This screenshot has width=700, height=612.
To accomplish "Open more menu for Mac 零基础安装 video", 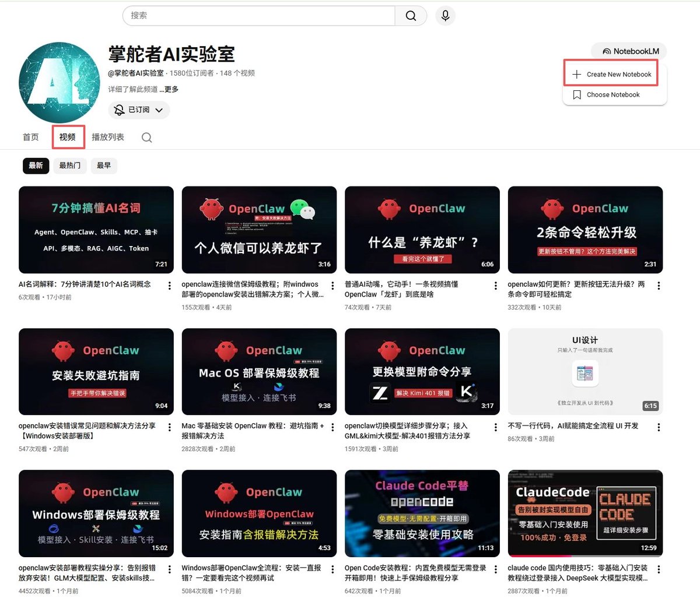I will [x=332, y=427].
